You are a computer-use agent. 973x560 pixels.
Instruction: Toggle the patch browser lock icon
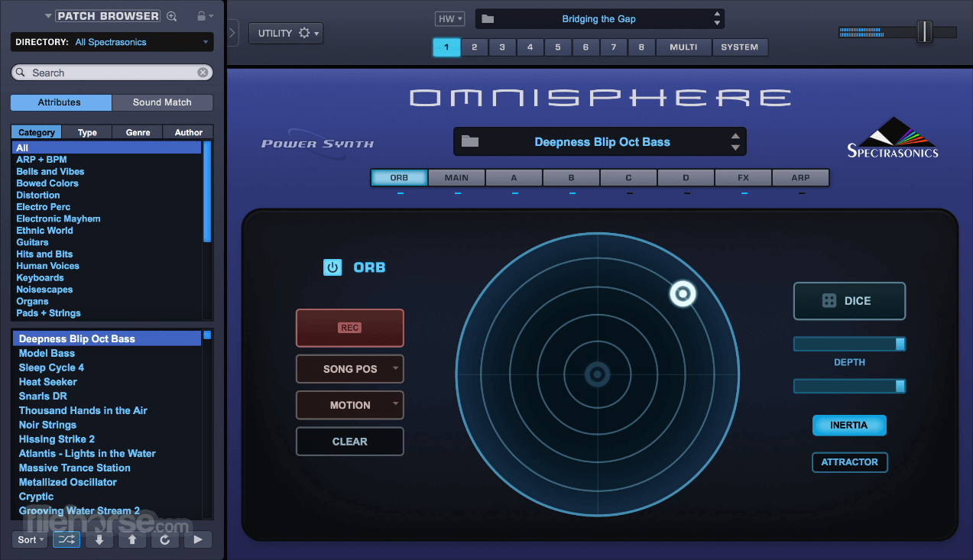click(x=201, y=16)
